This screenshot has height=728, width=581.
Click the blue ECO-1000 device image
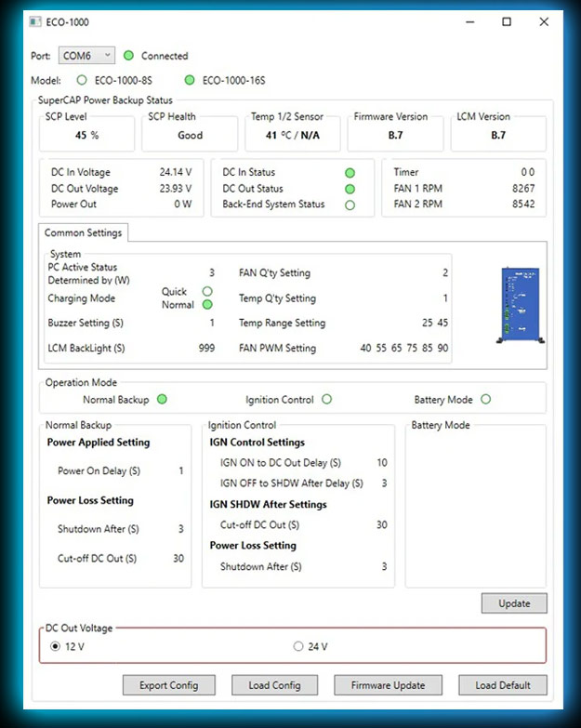click(x=521, y=305)
